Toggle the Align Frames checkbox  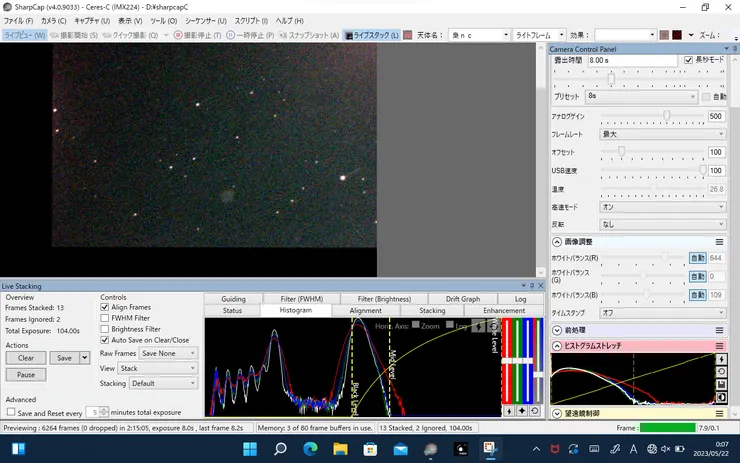(x=105, y=307)
